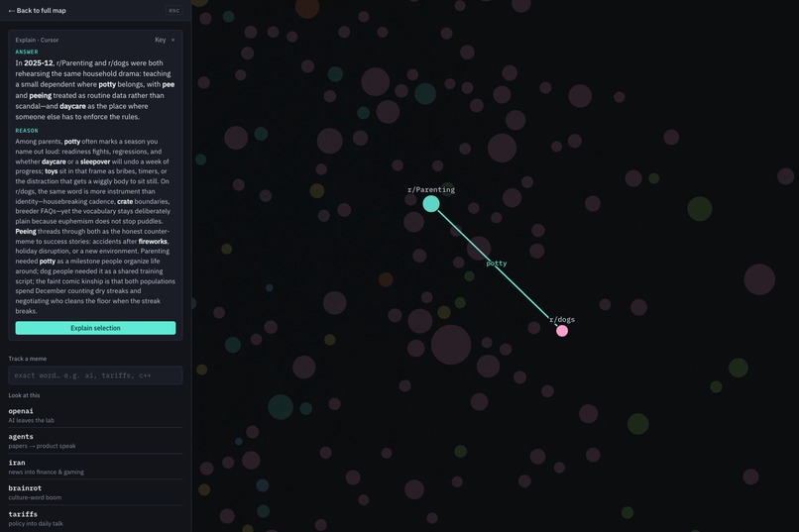The image size is (799, 532).
Task: Click the ANSWER heading in Explain panel
Action: (27, 52)
